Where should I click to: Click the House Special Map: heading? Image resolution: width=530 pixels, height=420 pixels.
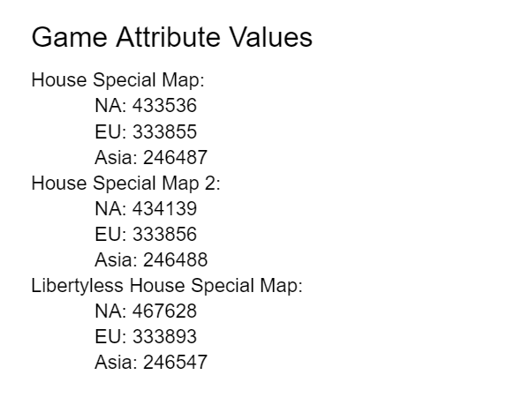point(117,80)
